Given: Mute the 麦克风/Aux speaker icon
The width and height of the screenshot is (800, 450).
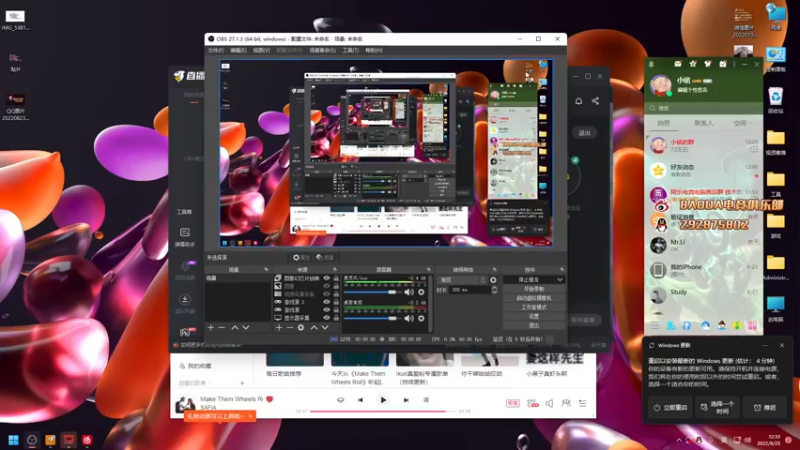Looking at the screenshot, I should pyautogui.click(x=409, y=292).
